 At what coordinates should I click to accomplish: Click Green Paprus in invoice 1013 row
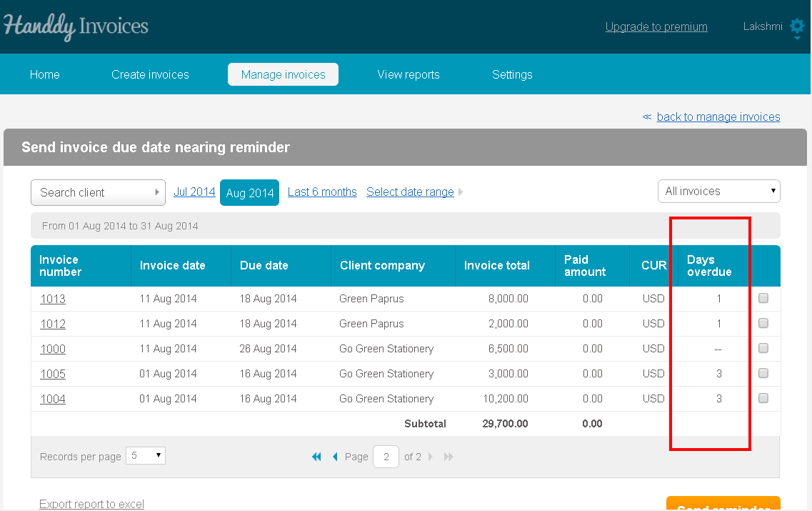click(x=371, y=299)
